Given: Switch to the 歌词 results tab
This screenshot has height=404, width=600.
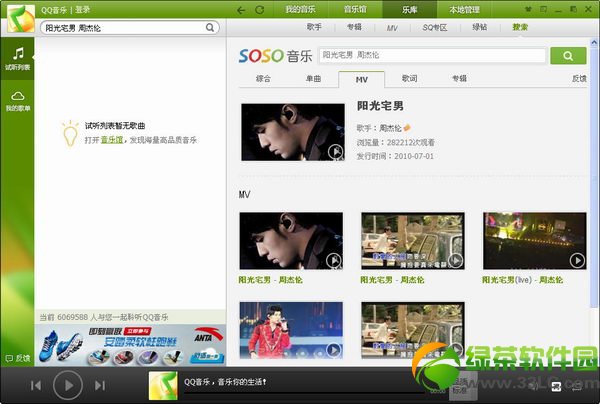Looking at the screenshot, I should pos(409,79).
